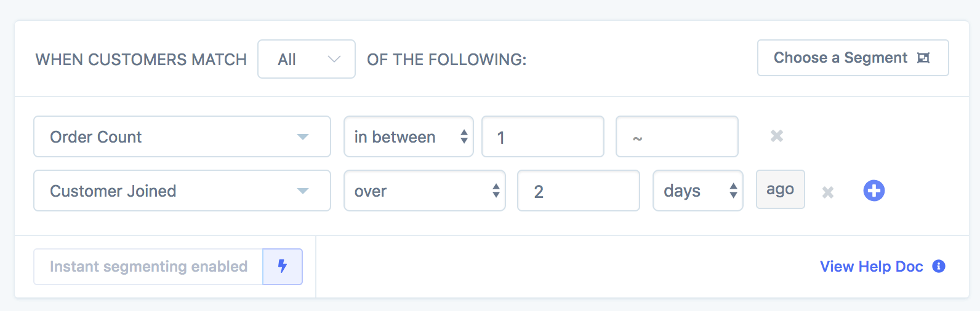
Task: Add a new condition with plus icon
Action: coord(874,191)
